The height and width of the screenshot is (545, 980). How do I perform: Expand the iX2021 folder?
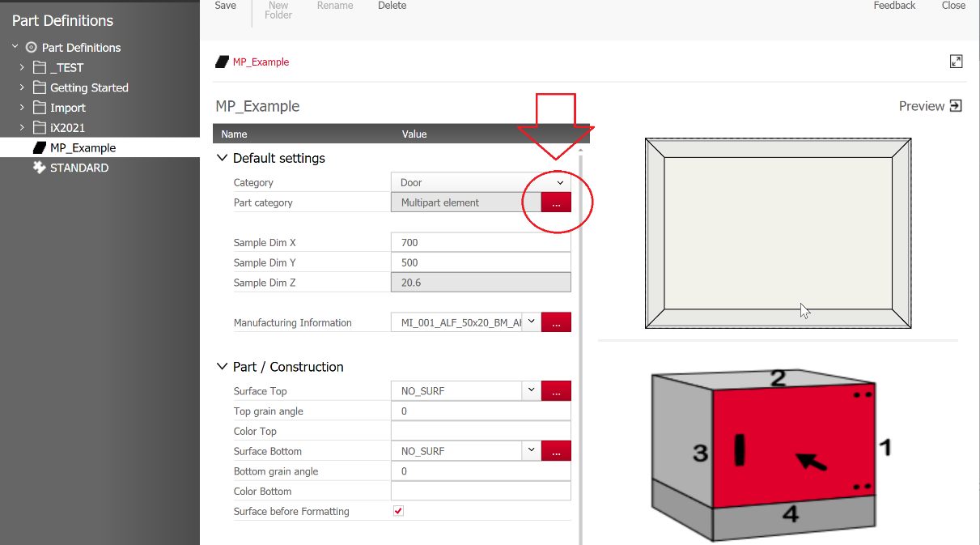pyautogui.click(x=22, y=127)
